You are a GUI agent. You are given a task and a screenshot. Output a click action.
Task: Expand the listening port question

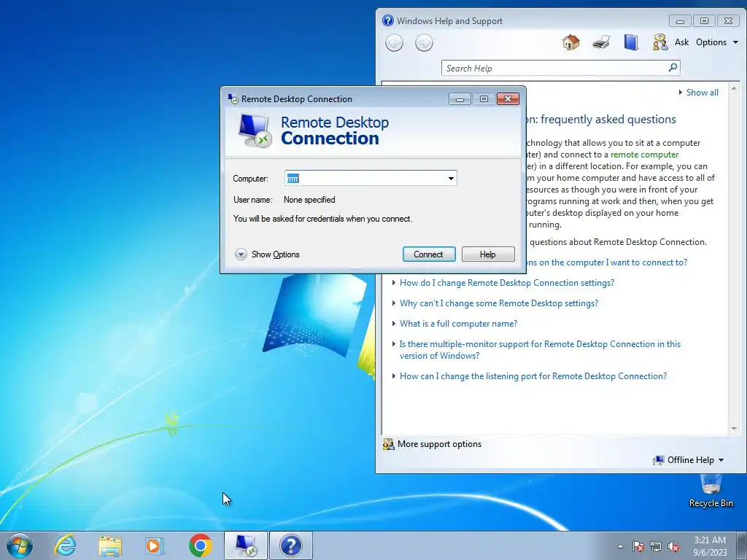pos(533,376)
